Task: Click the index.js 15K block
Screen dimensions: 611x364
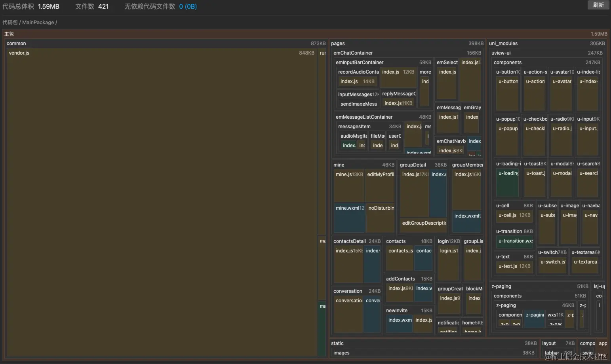Action: (348, 265)
